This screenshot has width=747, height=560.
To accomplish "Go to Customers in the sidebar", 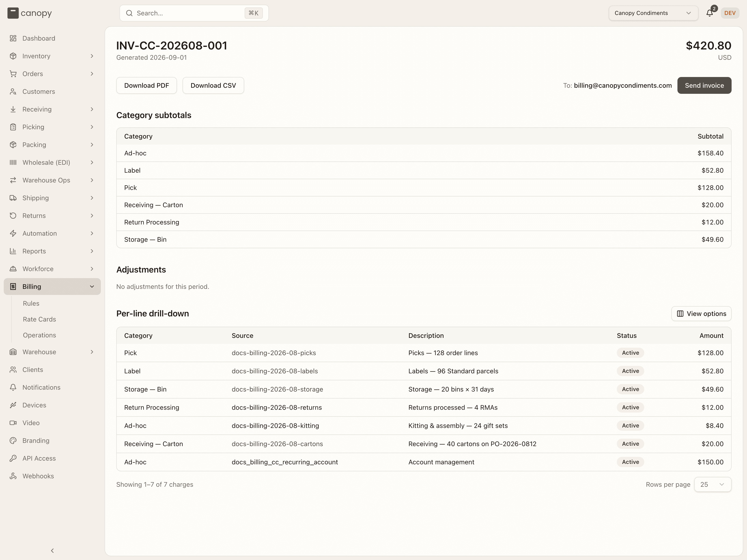I will pyautogui.click(x=39, y=91).
